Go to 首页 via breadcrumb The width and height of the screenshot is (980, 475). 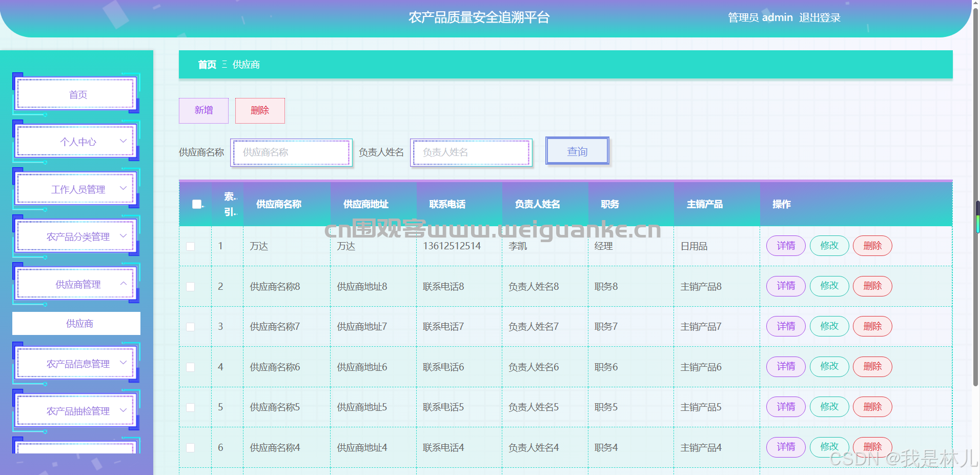[207, 65]
